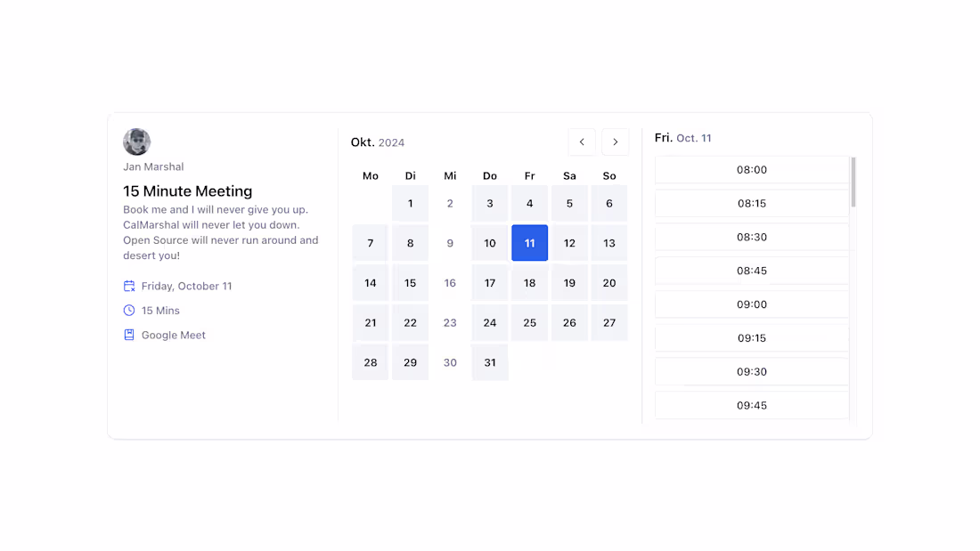980x551 pixels.
Task: Pick the 09:45 time slot
Action: coord(751,405)
